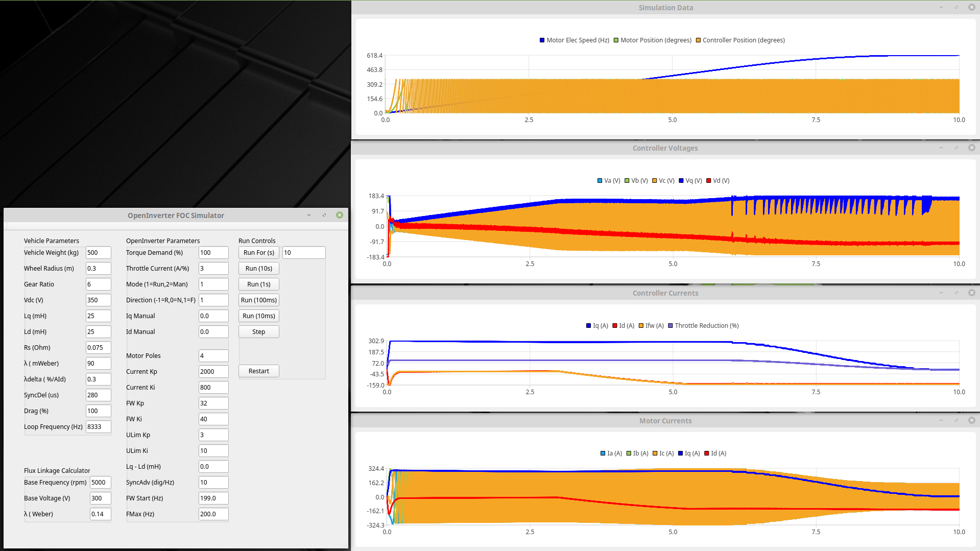Click the Motor Elec Speed legend swatch

point(542,40)
